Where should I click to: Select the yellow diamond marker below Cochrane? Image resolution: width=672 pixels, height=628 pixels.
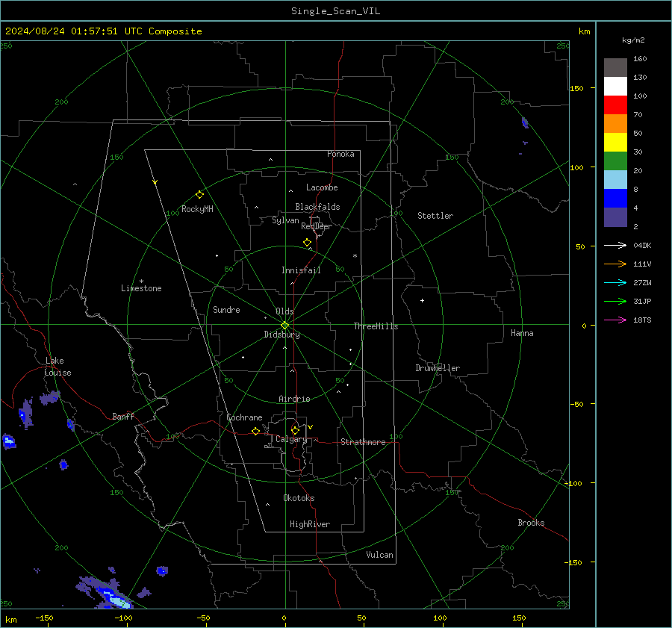(255, 432)
